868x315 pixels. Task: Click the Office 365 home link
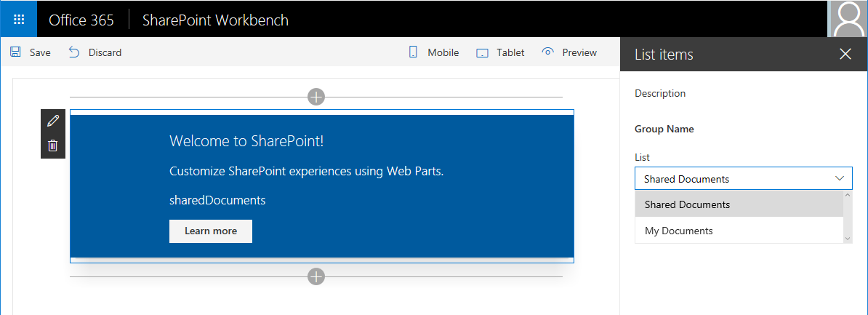[x=81, y=20]
